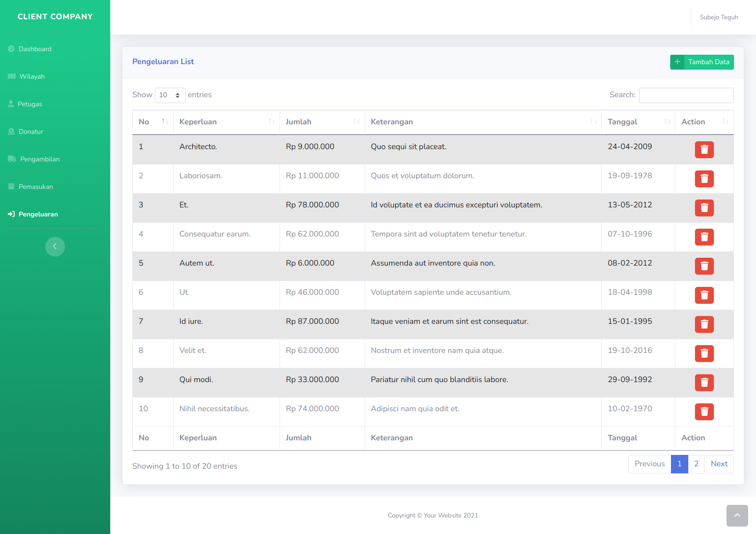This screenshot has height=534, width=756.
Task: Trash the Qui modi. expense entry
Action: pos(704,382)
